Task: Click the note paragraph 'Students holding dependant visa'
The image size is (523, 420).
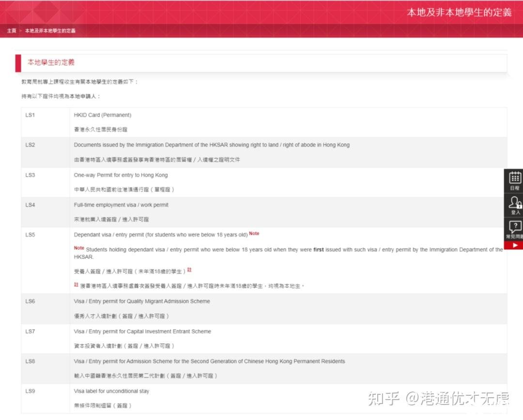Action: click(x=288, y=253)
